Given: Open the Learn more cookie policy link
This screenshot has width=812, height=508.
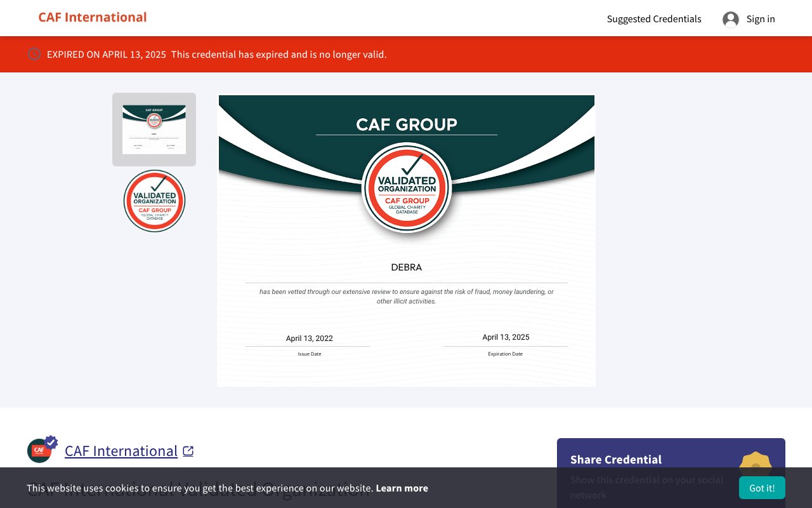Looking at the screenshot, I should [x=402, y=488].
